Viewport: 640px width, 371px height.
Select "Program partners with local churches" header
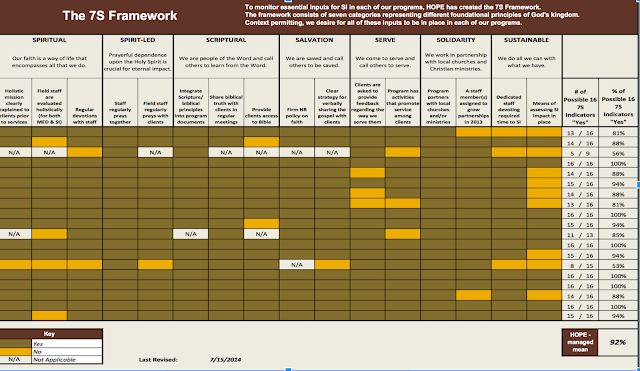[x=438, y=106]
